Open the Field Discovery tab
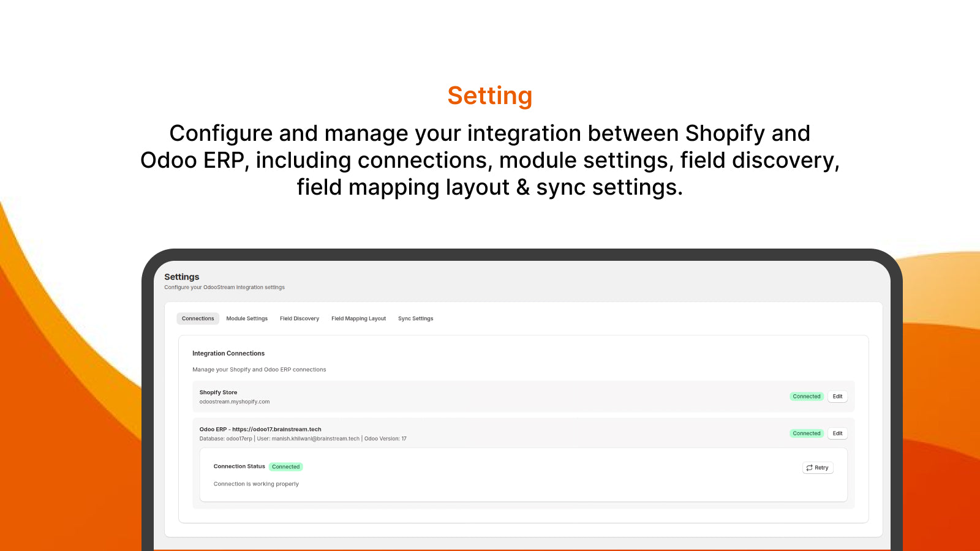The image size is (980, 551). click(x=300, y=318)
